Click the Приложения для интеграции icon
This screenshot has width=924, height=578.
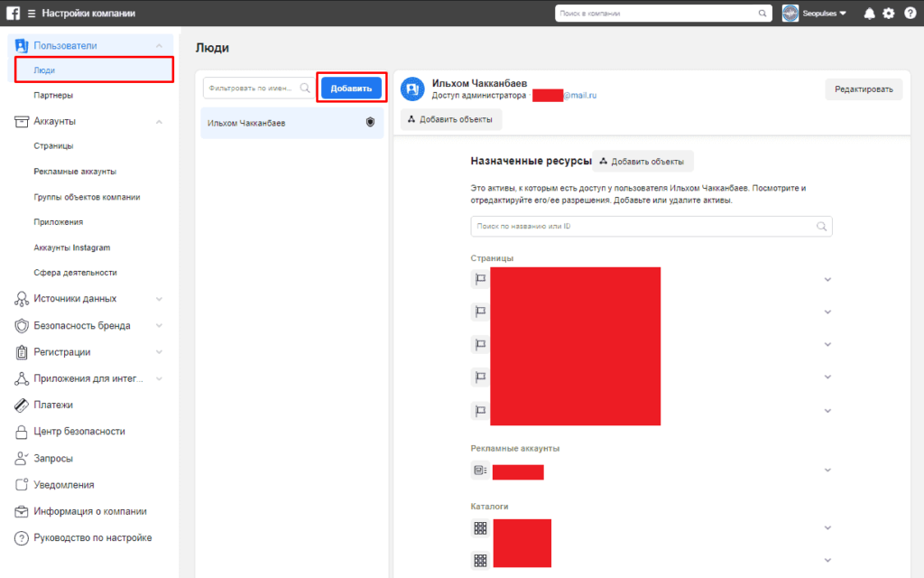pyautogui.click(x=22, y=378)
